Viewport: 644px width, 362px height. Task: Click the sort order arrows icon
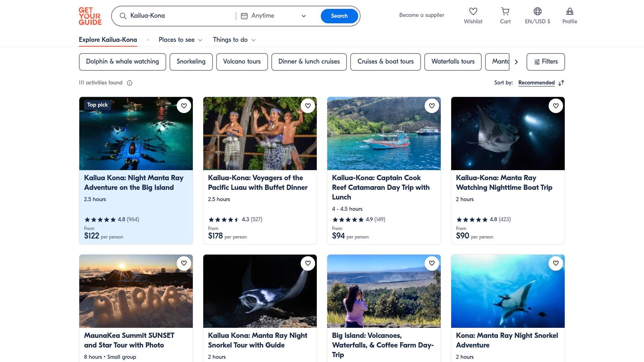pos(561,83)
